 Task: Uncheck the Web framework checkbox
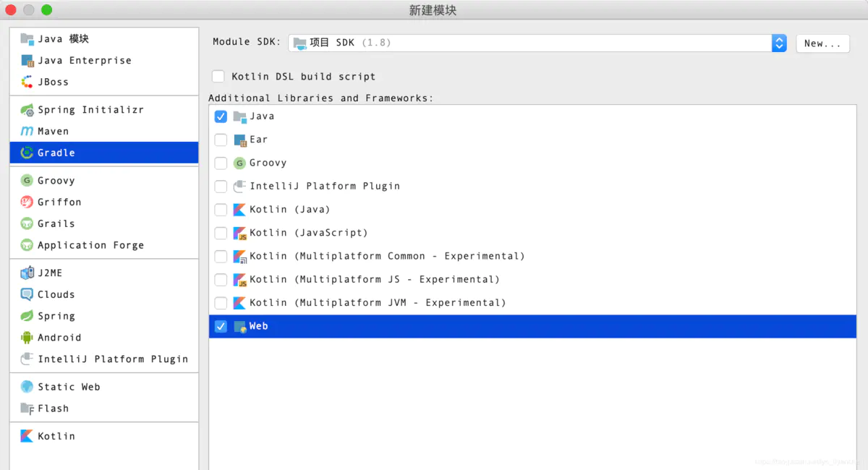[221, 327]
